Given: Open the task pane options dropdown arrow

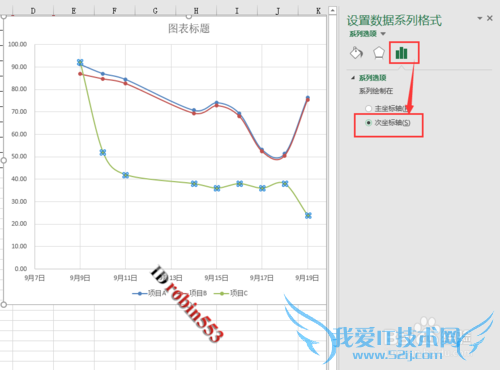Looking at the screenshot, I should [480, 18].
